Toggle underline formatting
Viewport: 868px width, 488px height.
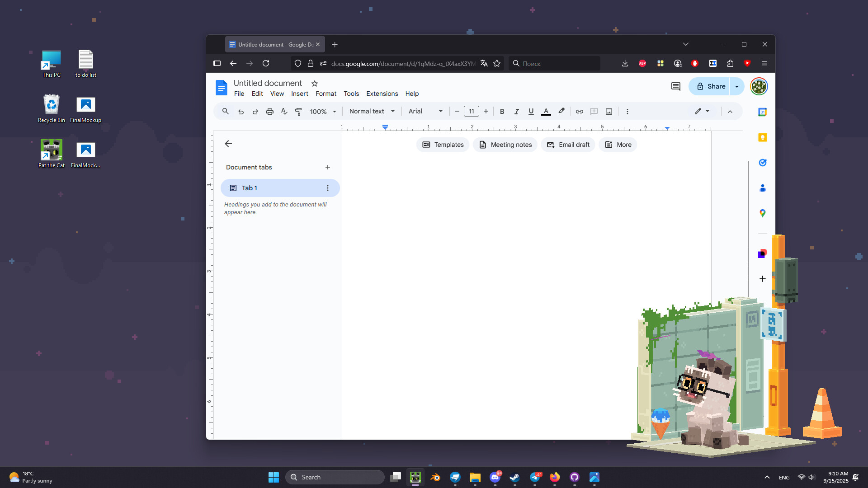coord(531,111)
